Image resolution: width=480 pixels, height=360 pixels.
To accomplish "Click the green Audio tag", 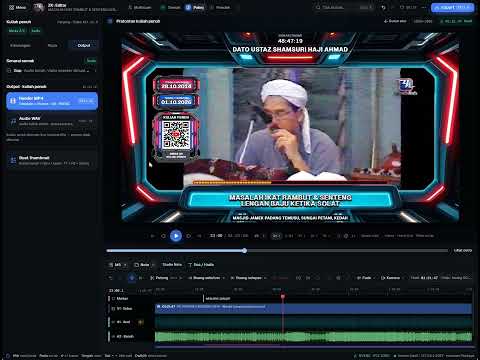I will coord(35,31).
